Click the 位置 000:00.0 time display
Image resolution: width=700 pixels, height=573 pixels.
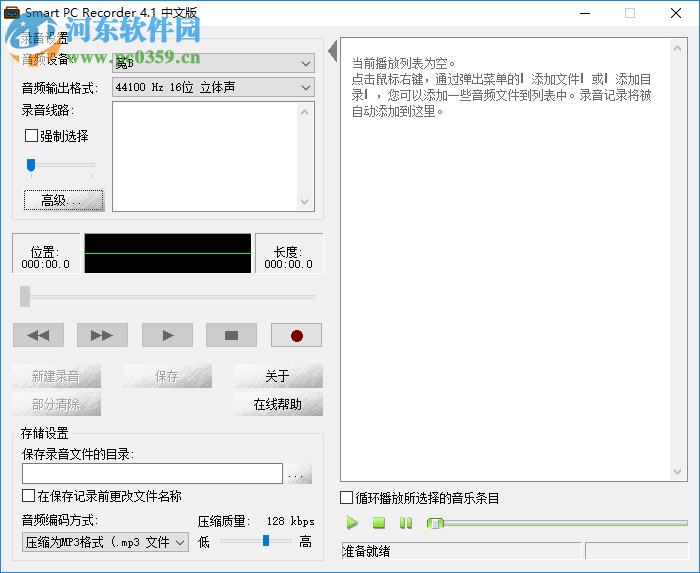(x=46, y=253)
